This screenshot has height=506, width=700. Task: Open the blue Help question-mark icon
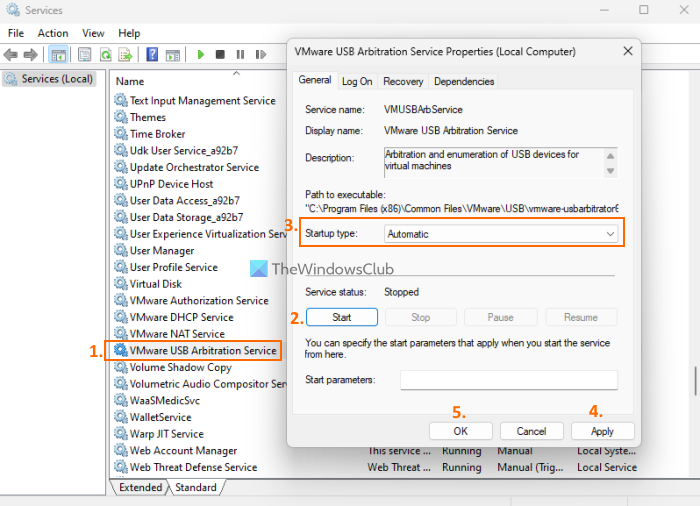click(x=152, y=54)
